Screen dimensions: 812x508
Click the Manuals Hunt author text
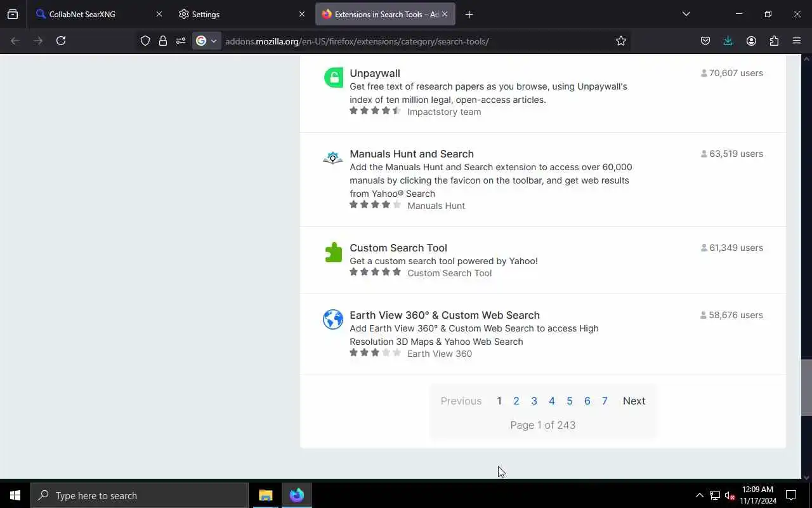(436, 206)
